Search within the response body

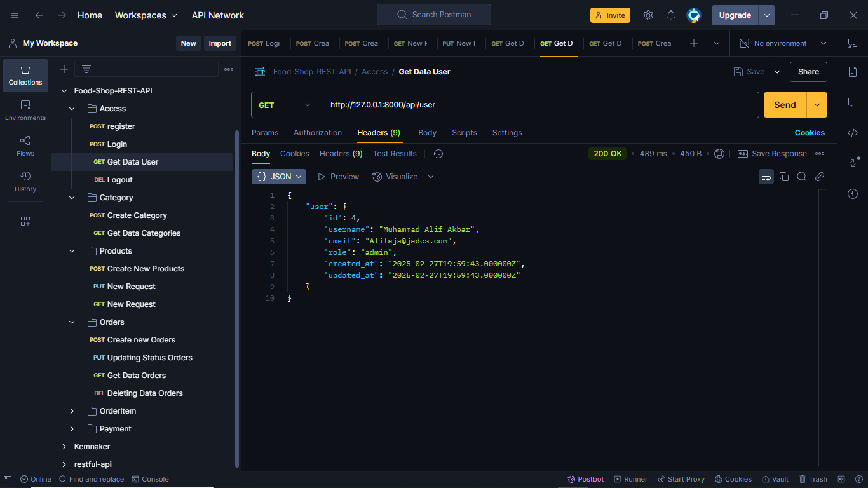pyautogui.click(x=802, y=177)
